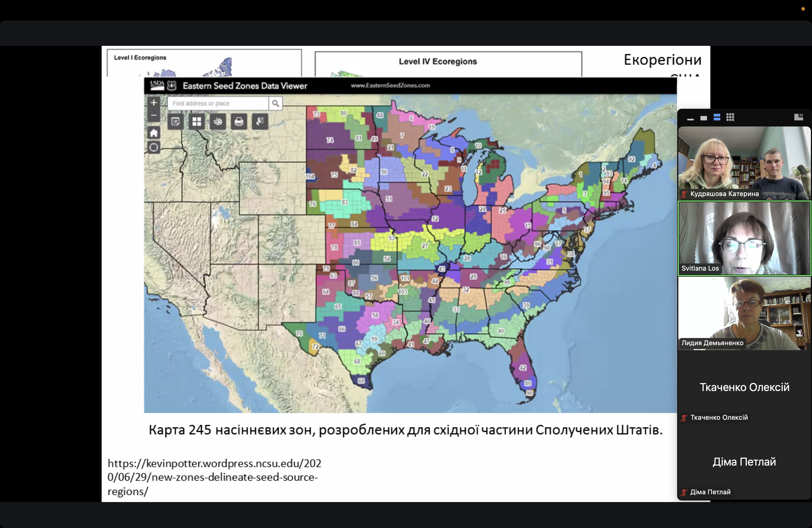
Task: Select Кудряшова Катерина video tile
Action: tap(744, 163)
